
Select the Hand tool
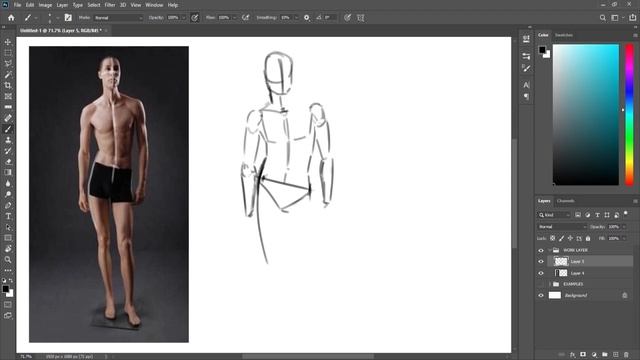tap(8, 249)
